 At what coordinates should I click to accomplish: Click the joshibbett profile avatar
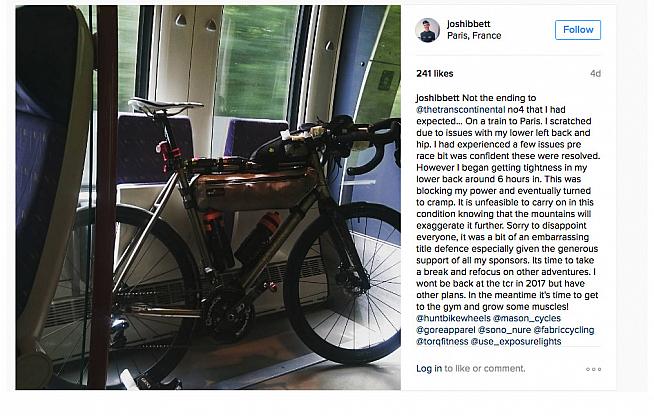point(427,29)
